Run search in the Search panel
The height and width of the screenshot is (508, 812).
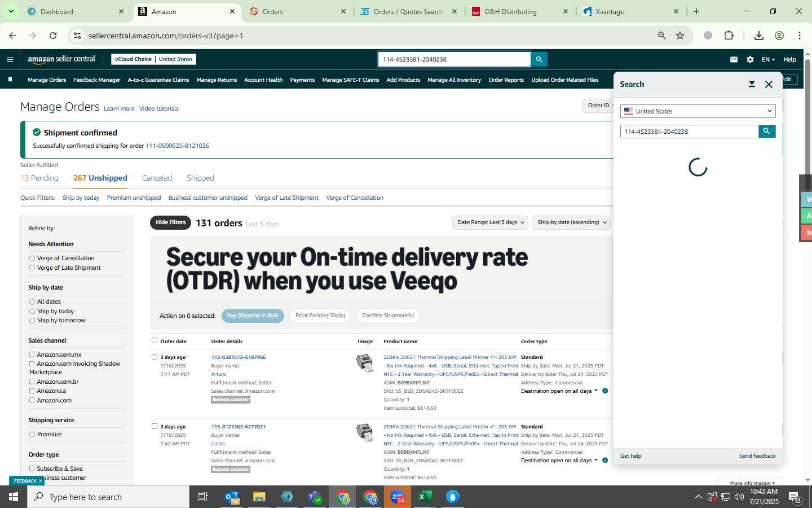(767, 132)
